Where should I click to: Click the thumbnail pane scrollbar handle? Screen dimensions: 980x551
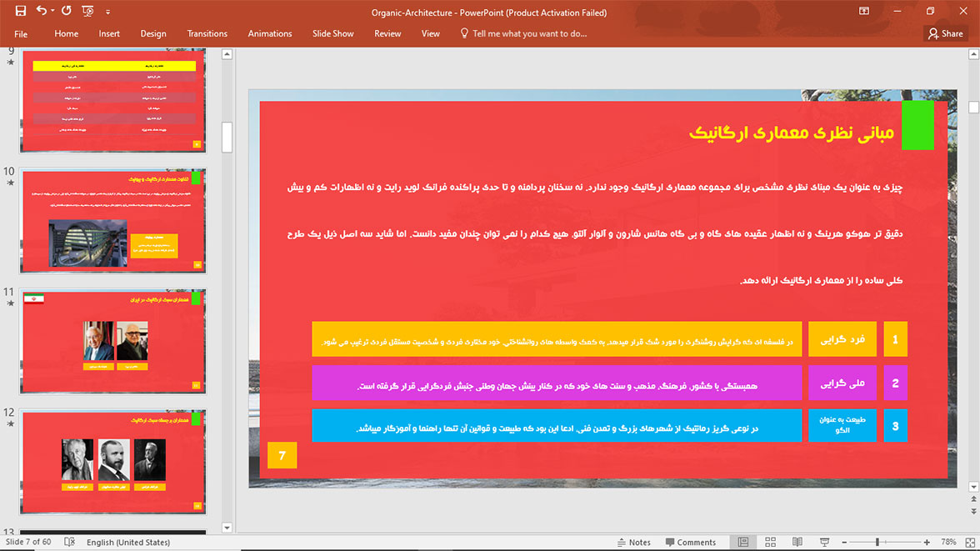pos(227,137)
